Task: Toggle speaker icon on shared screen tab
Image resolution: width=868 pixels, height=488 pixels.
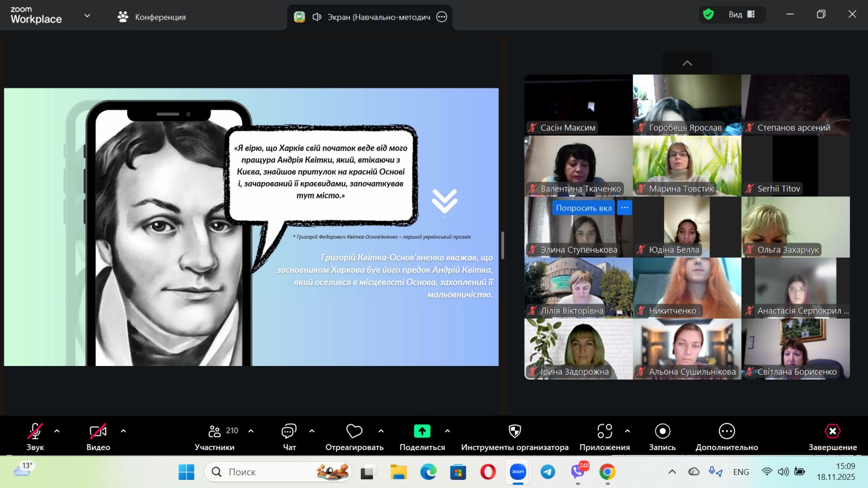Action: 317,17
